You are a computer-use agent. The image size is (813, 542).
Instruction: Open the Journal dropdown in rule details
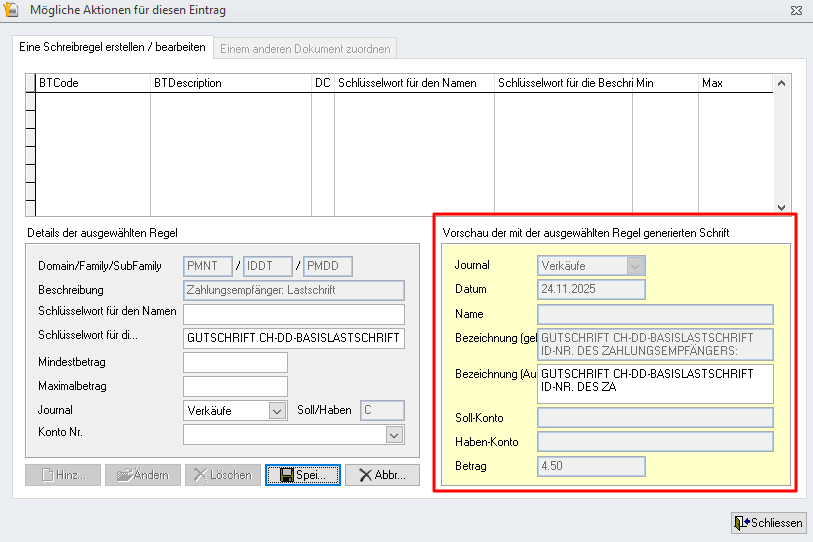[277, 410]
